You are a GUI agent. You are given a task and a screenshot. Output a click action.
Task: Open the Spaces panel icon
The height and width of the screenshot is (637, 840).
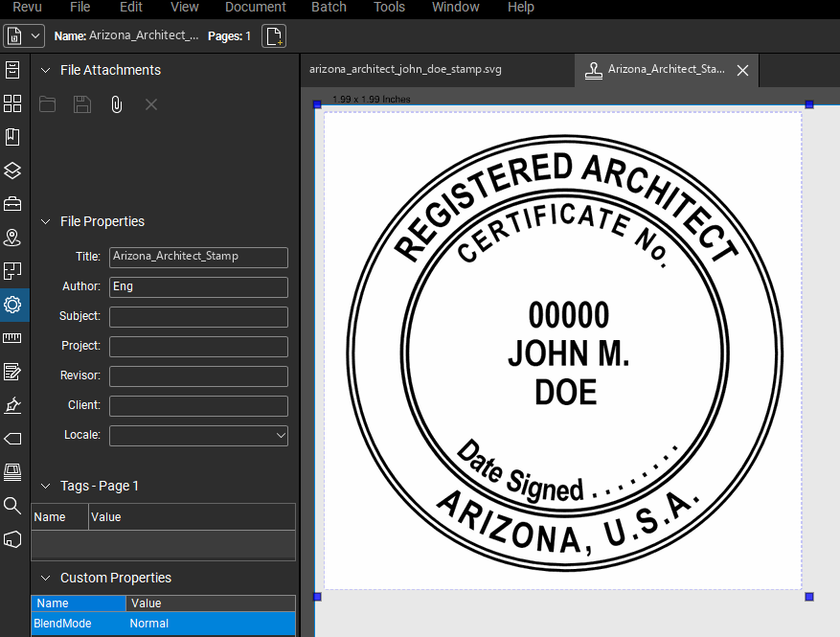click(x=12, y=271)
